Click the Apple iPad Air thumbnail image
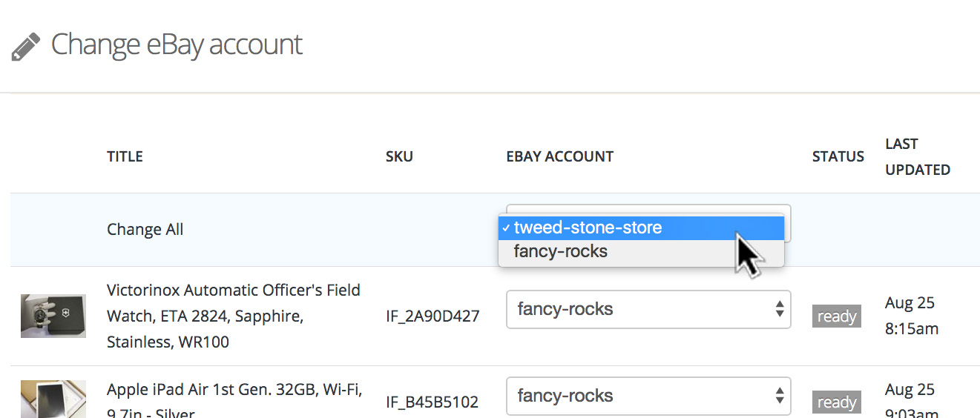Screen dimensions: 980x418 [53, 399]
